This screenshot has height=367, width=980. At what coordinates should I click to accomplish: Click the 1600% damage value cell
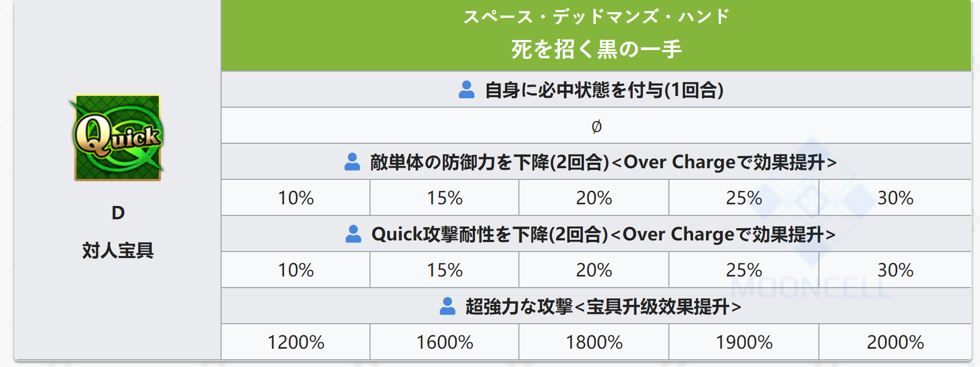click(x=444, y=342)
